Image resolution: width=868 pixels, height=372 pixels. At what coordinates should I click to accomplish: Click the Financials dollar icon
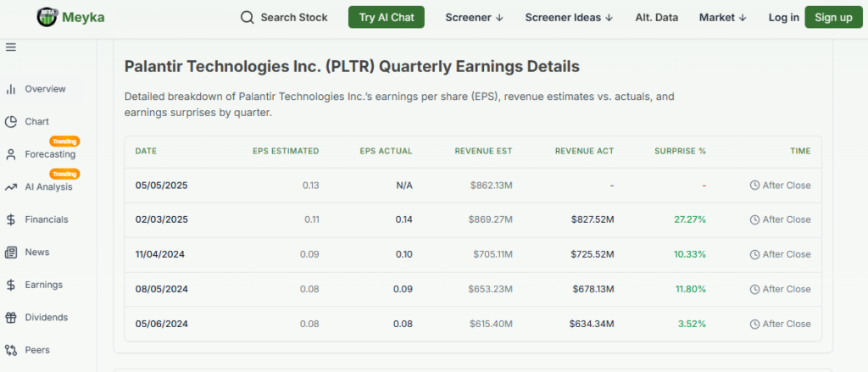tap(10, 219)
